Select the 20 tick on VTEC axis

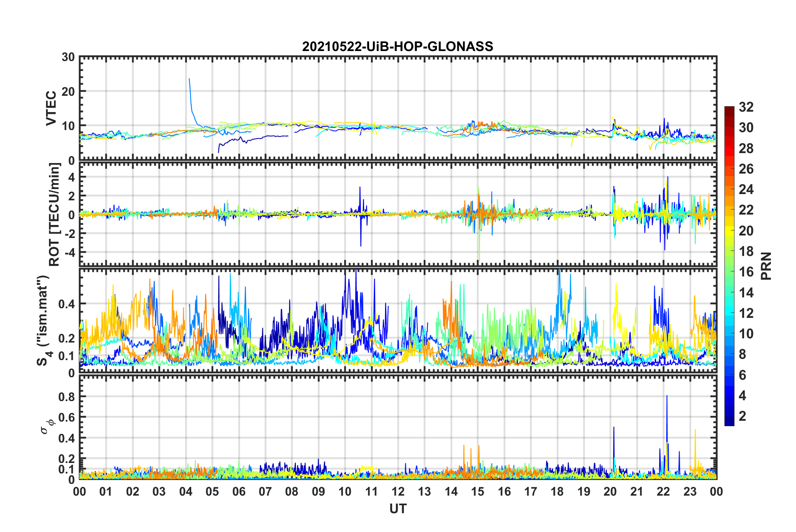coord(68,91)
